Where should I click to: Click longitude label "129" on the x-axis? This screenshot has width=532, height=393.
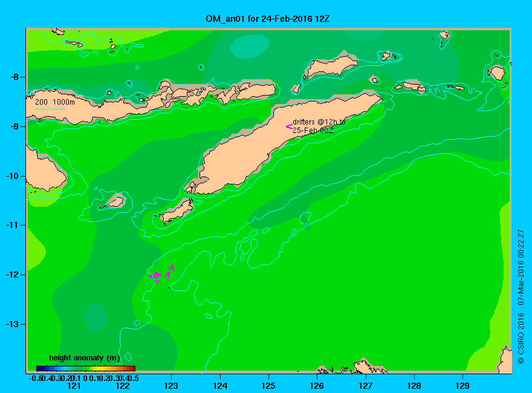[x=462, y=386]
